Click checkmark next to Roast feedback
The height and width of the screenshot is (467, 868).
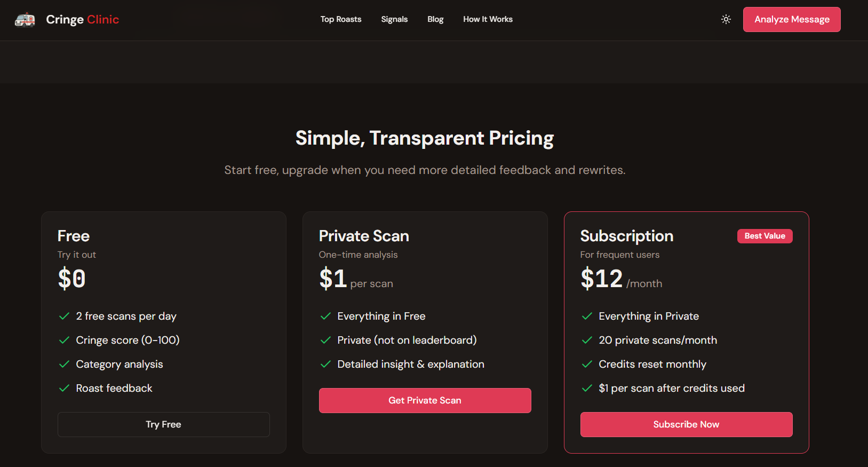click(64, 388)
